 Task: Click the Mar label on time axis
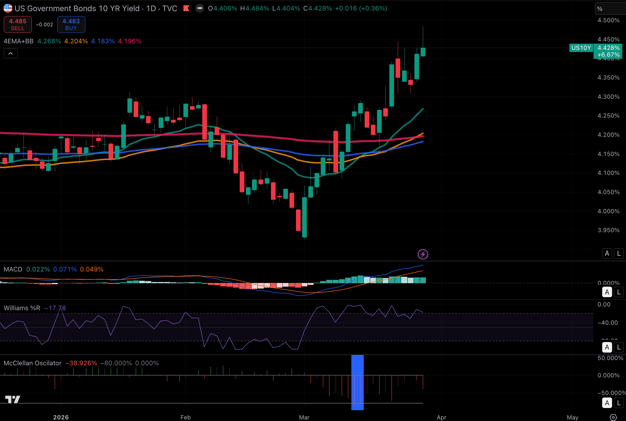pyautogui.click(x=304, y=417)
